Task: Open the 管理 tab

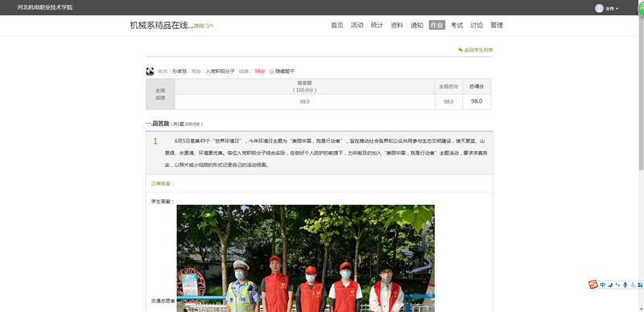Action: click(x=497, y=25)
